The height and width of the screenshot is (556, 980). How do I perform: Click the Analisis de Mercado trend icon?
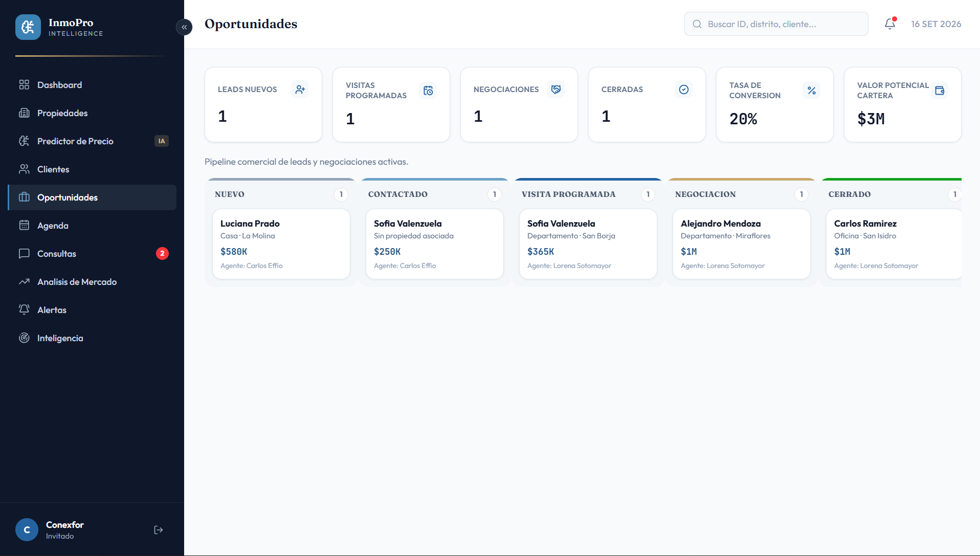24,281
